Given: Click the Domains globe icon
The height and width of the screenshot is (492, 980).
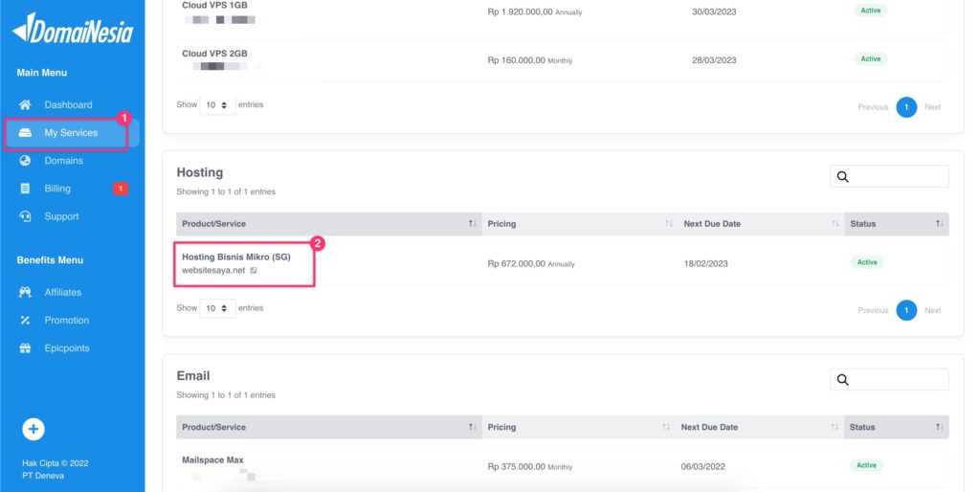Looking at the screenshot, I should click(x=26, y=161).
